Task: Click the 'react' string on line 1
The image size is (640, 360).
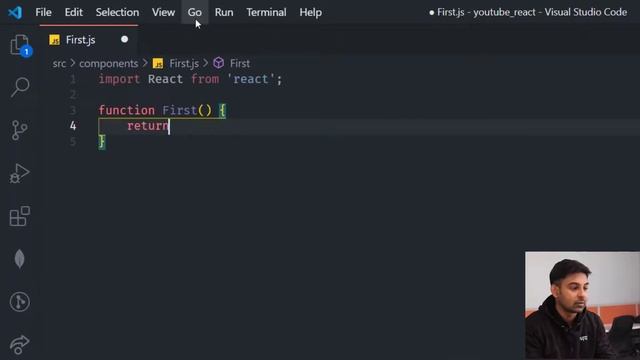Action: [251, 79]
